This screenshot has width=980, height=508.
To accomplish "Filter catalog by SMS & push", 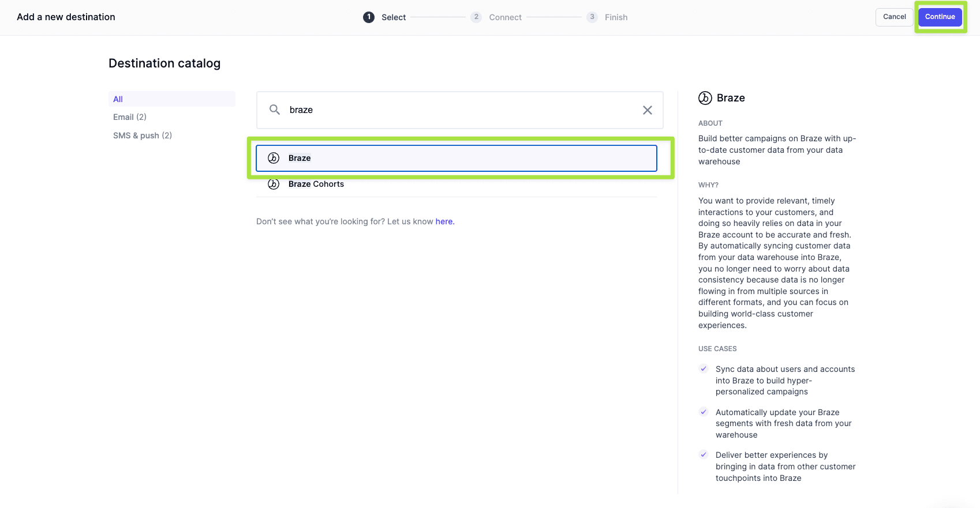I will pyautogui.click(x=143, y=136).
